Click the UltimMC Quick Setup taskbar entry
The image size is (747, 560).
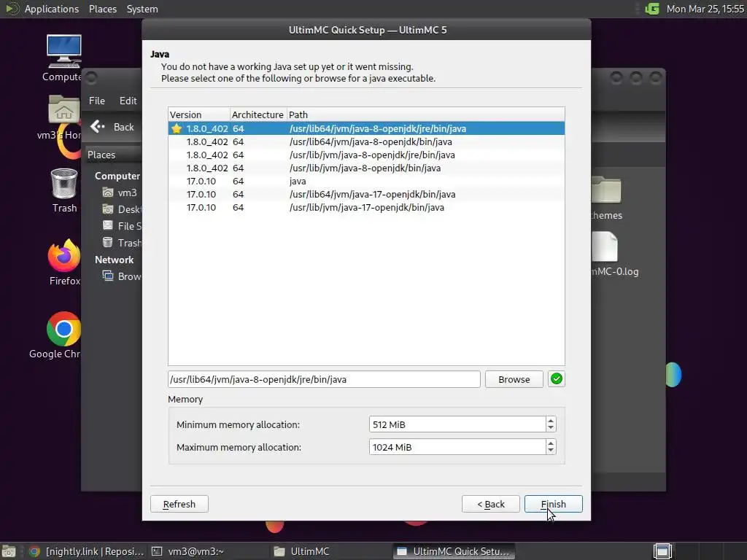pyautogui.click(x=454, y=551)
